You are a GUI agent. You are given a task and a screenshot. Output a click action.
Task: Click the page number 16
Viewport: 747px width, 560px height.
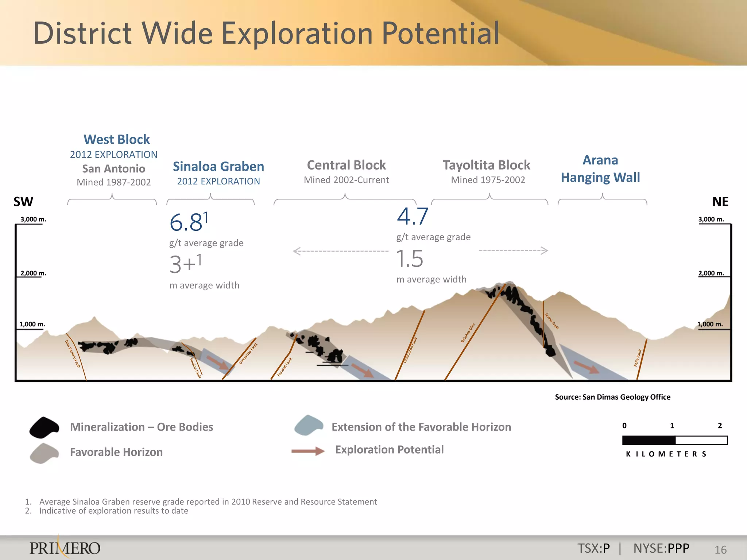point(720,549)
